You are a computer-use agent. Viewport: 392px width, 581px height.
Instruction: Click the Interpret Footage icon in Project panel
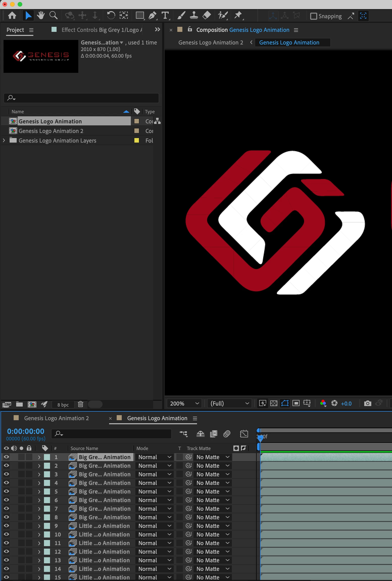7,404
